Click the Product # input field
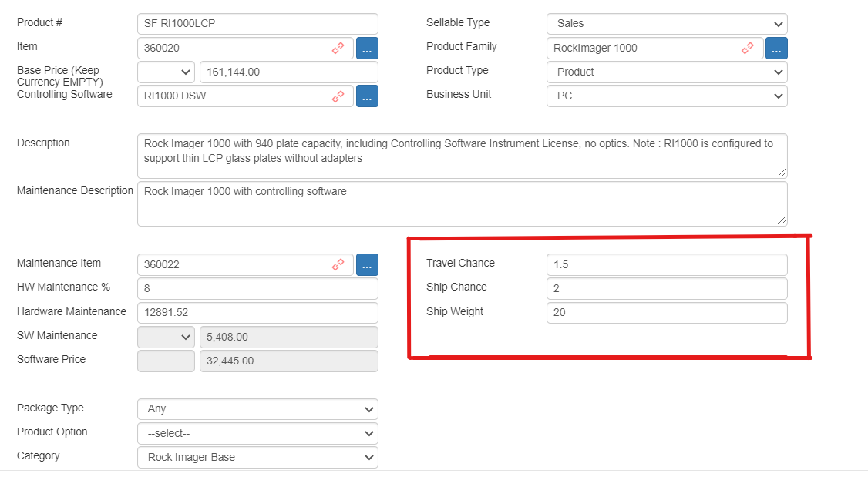 [257, 24]
